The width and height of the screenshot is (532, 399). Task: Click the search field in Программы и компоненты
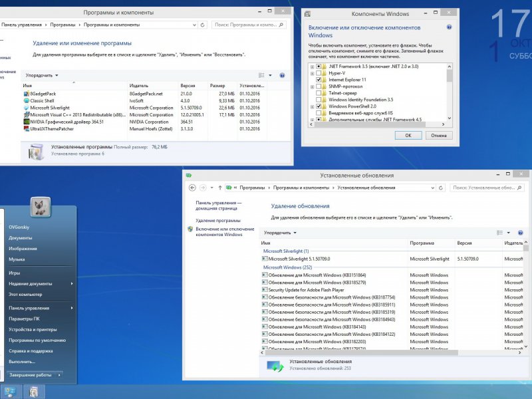click(x=249, y=25)
